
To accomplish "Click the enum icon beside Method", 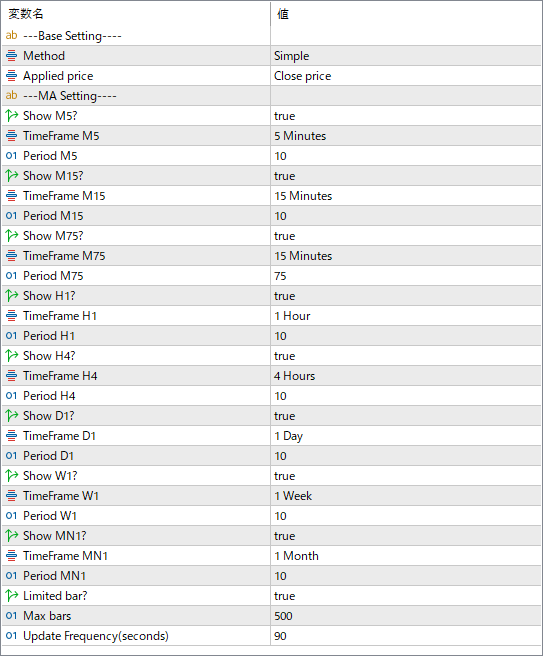I will 12,56.
